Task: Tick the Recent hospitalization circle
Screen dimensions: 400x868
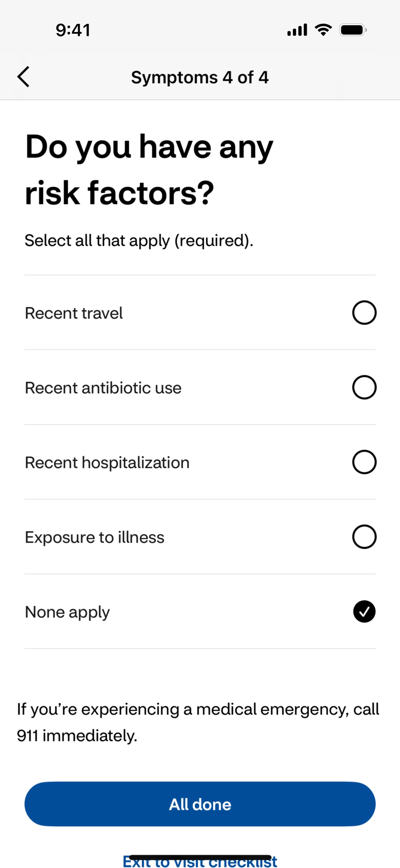Action: click(x=364, y=462)
